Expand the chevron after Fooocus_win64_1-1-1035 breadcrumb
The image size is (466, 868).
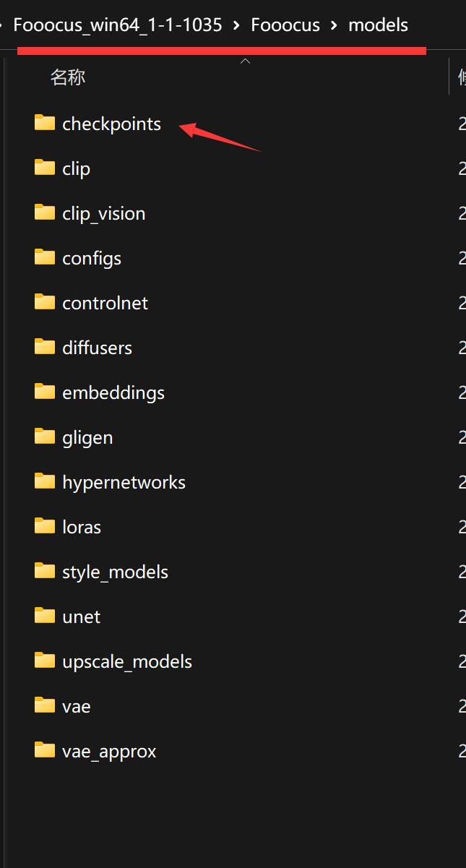(x=236, y=25)
